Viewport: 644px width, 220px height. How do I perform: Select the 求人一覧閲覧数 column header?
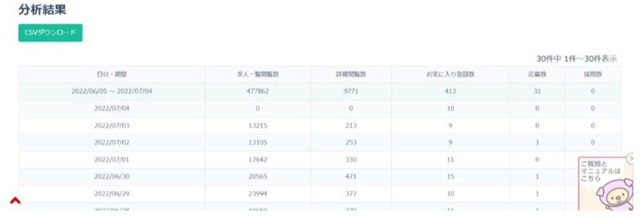click(258, 74)
